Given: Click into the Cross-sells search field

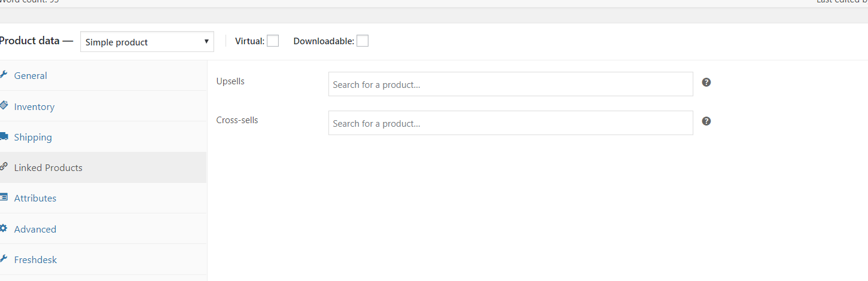Looking at the screenshot, I should click(x=510, y=123).
